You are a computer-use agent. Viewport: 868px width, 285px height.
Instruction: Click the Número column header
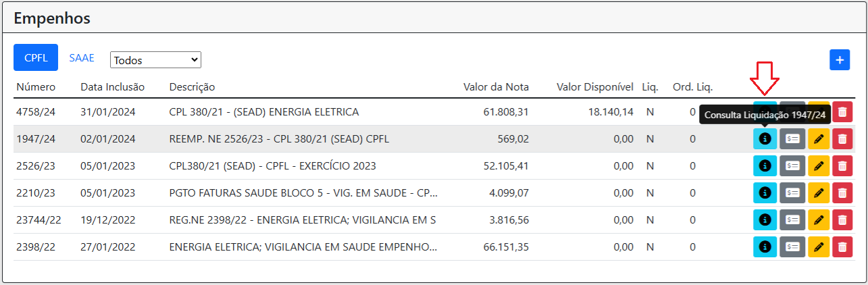[x=36, y=86]
